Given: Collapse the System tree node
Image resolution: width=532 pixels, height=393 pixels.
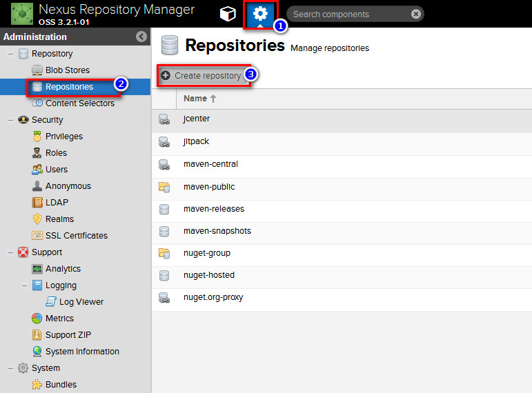Looking at the screenshot, I should click(11, 368).
